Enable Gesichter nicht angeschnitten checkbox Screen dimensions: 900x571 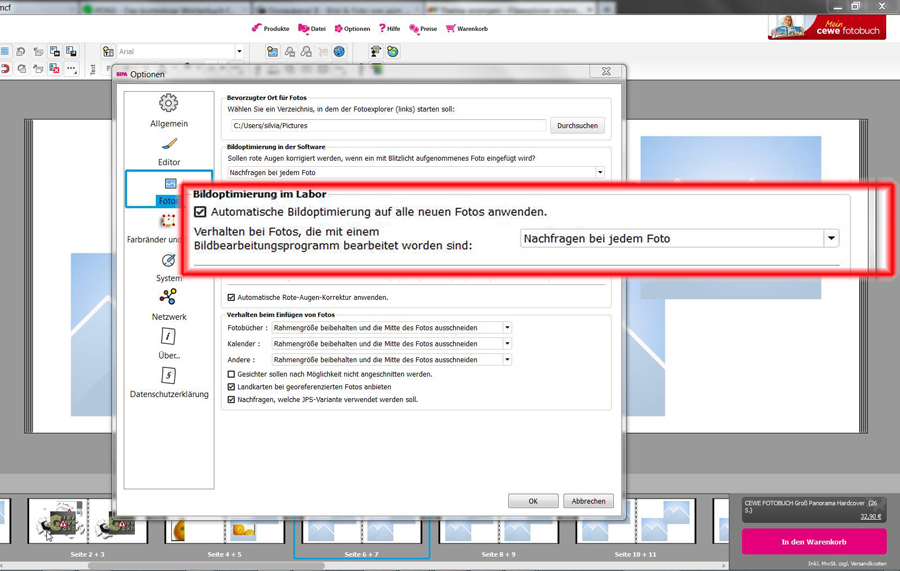231,374
